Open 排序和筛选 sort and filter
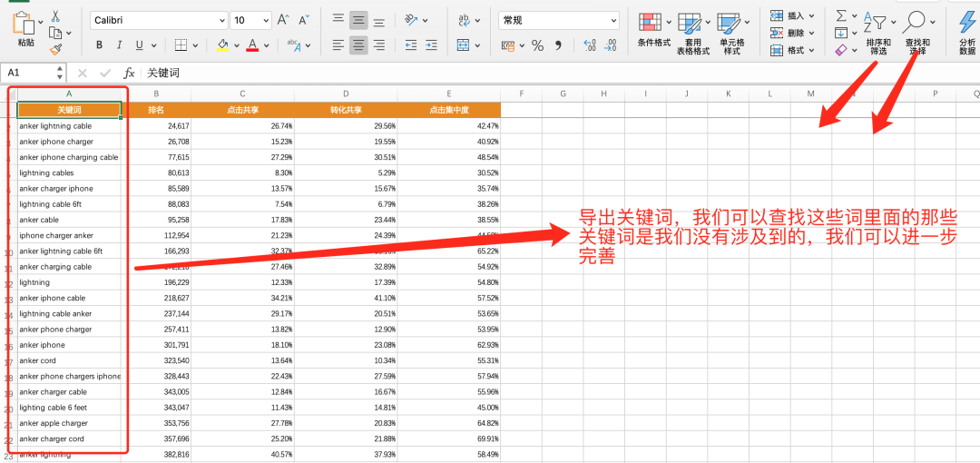Screen dimensions: 980x463 tap(878, 33)
